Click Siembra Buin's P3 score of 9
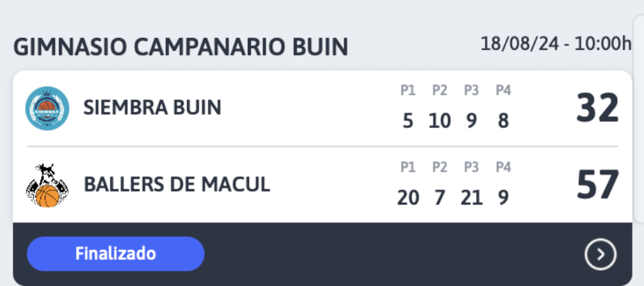The image size is (644, 286). [472, 121]
